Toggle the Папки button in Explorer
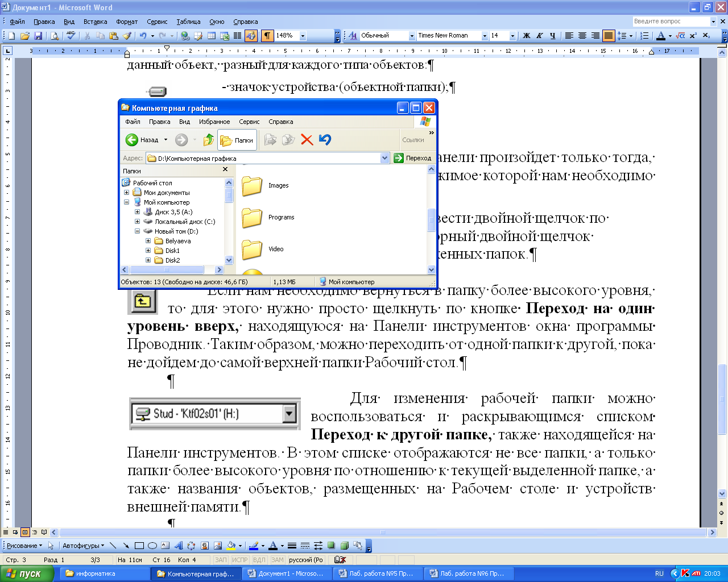 coord(238,140)
